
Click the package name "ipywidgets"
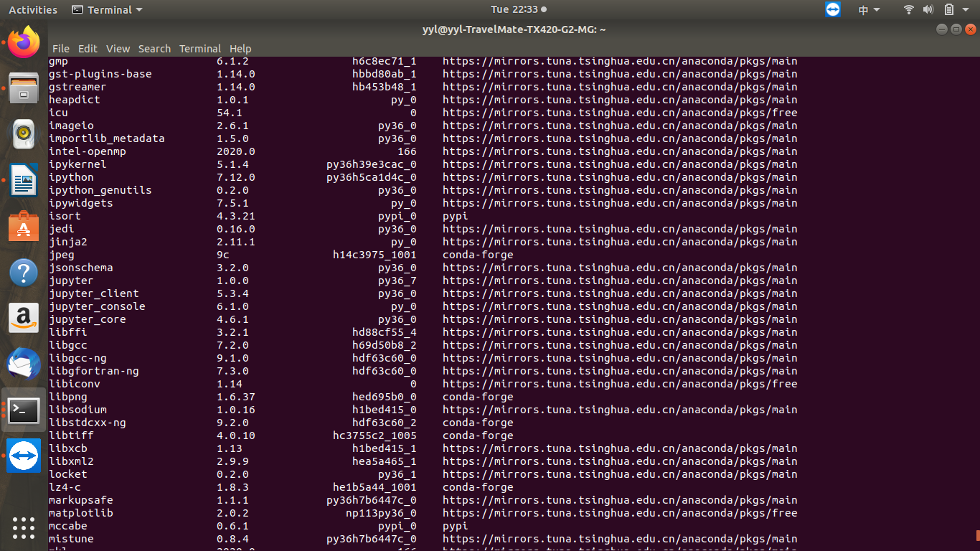81,203
